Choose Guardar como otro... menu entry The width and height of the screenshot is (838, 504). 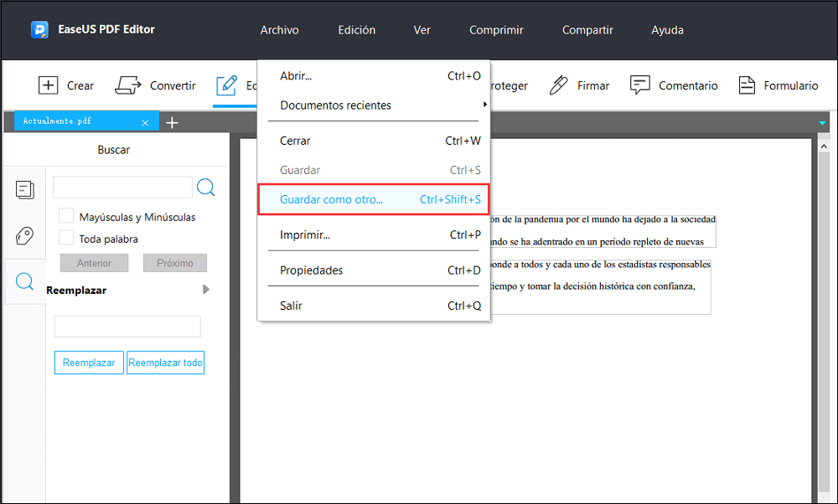tap(374, 199)
